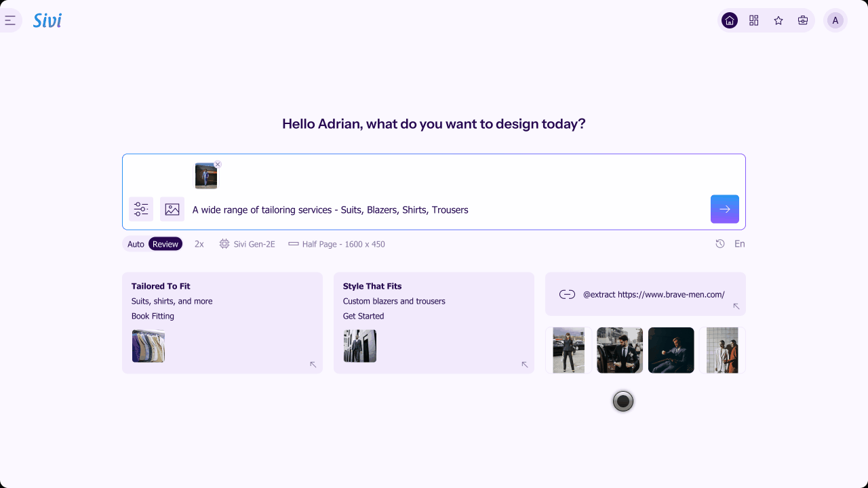Select the Style That Fits suggestion card
The width and height of the screenshot is (868, 488).
point(434,323)
